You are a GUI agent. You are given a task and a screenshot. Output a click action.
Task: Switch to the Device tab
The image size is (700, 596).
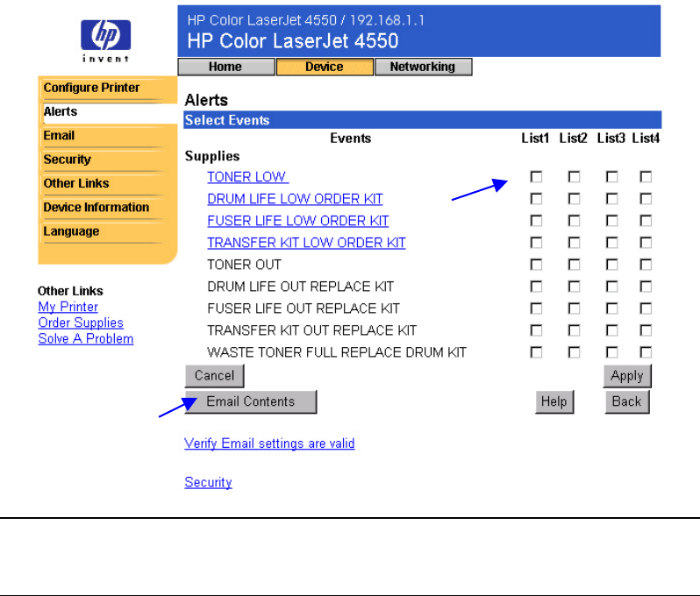pos(325,67)
